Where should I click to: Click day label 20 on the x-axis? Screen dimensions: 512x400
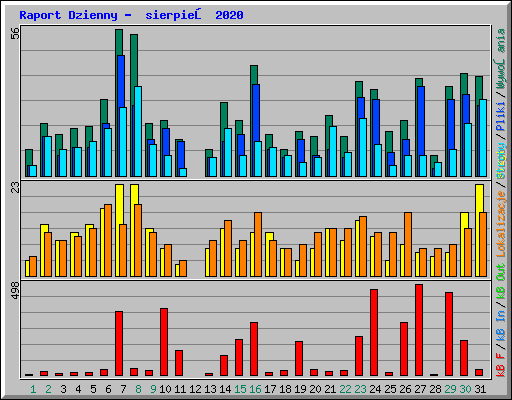pos(315,389)
